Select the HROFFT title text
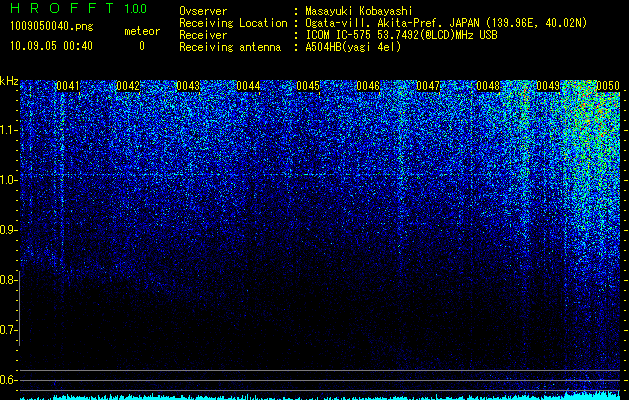This screenshot has height=400, width=629. tap(62, 8)
